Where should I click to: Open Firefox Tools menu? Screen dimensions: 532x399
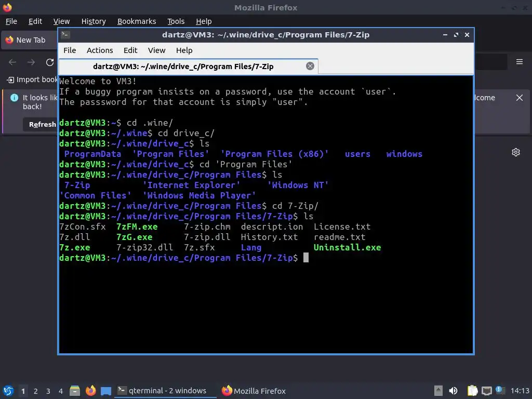click(176, 21)
